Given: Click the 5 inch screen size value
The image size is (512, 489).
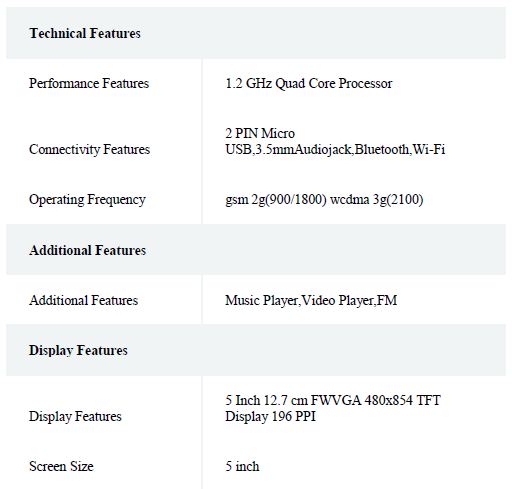Looking at the screenshot, I should [242, 466].
